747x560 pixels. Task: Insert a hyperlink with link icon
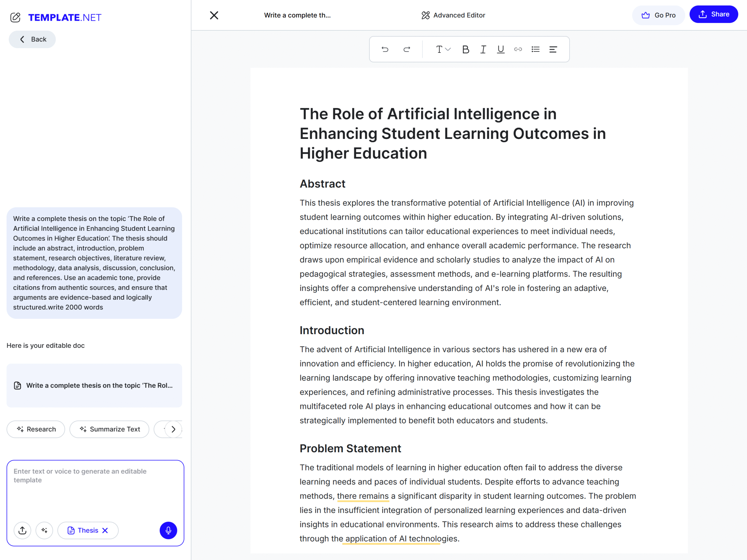[x=518, y=49]
